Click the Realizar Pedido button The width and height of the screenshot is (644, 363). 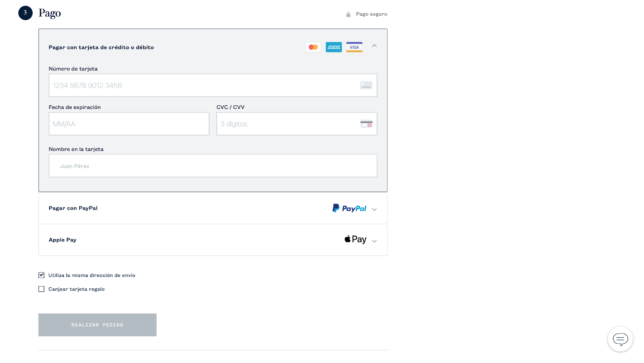click(97, 325)
